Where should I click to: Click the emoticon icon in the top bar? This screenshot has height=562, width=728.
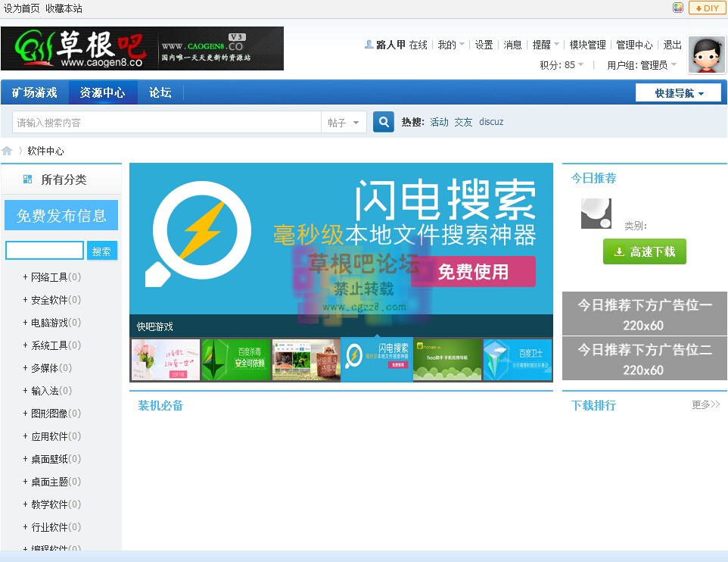(678, 8)
